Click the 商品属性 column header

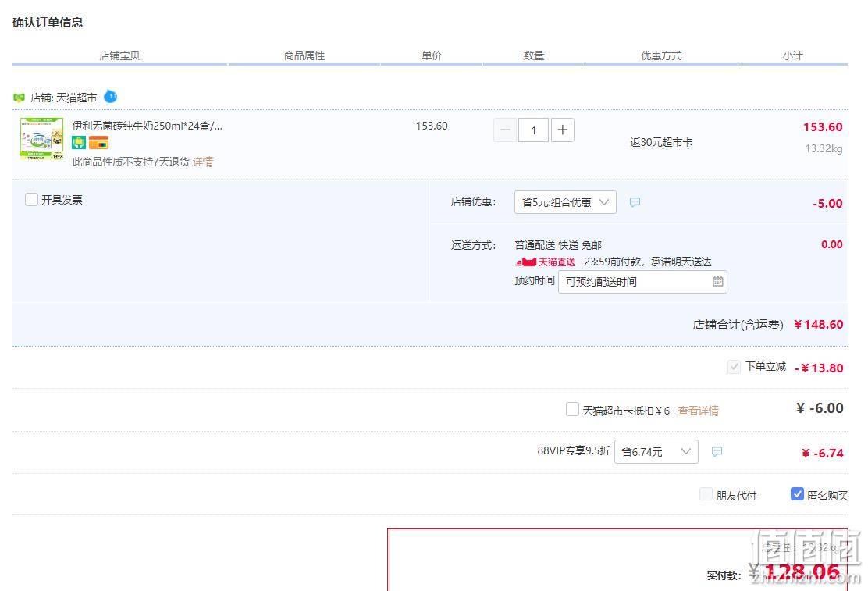[304, 55]
